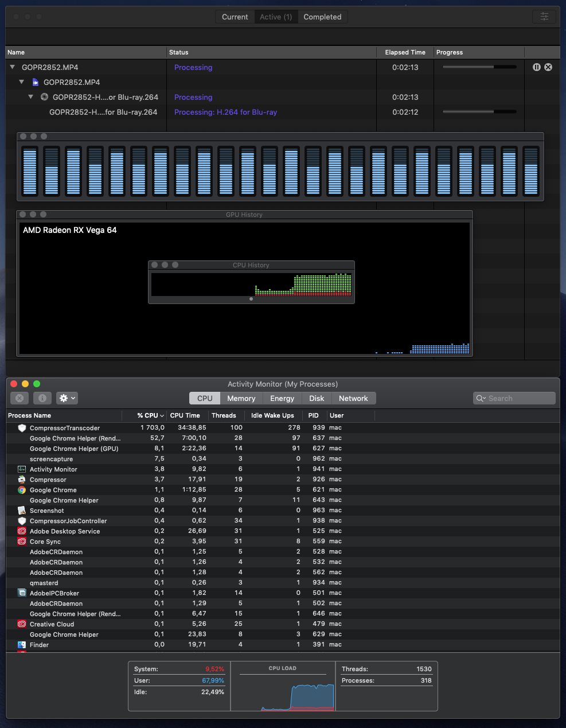
Task: Switch to the Memory tab
Action: pyautogui.click(x=241, y=398)
